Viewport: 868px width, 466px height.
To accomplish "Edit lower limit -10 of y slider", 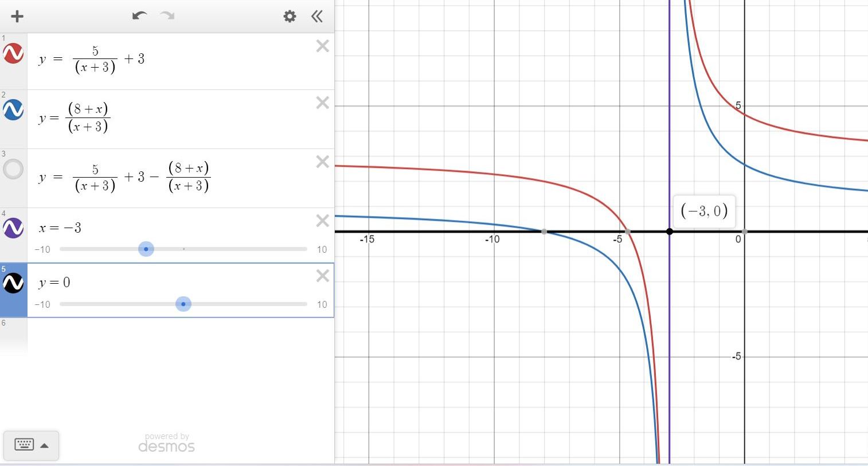I will [x=42, y=304].
